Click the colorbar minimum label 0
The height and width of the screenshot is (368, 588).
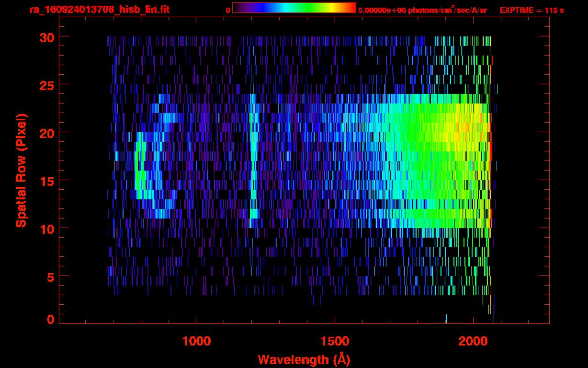coord(228,10)
